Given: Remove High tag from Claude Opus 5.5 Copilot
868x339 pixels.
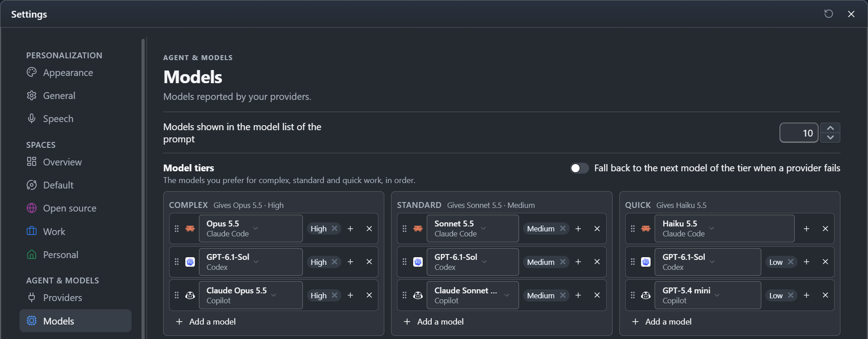Looking at the screenshot, I should coord(335,295).
